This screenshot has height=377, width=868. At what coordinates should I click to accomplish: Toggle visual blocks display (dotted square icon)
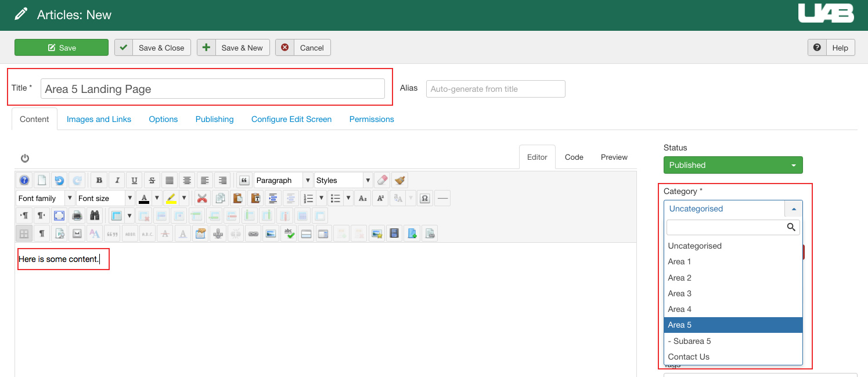24,234
